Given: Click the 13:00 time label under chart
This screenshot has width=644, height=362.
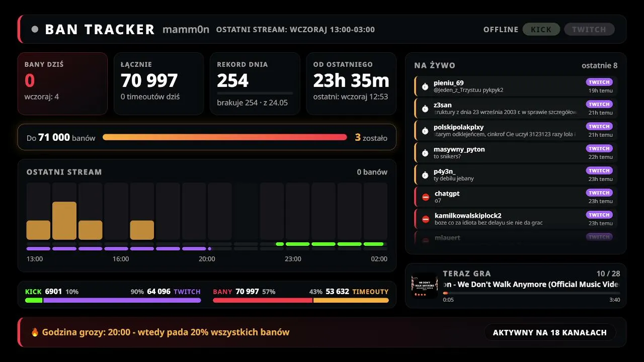Looking at the screenshot, I should point(35,259).
